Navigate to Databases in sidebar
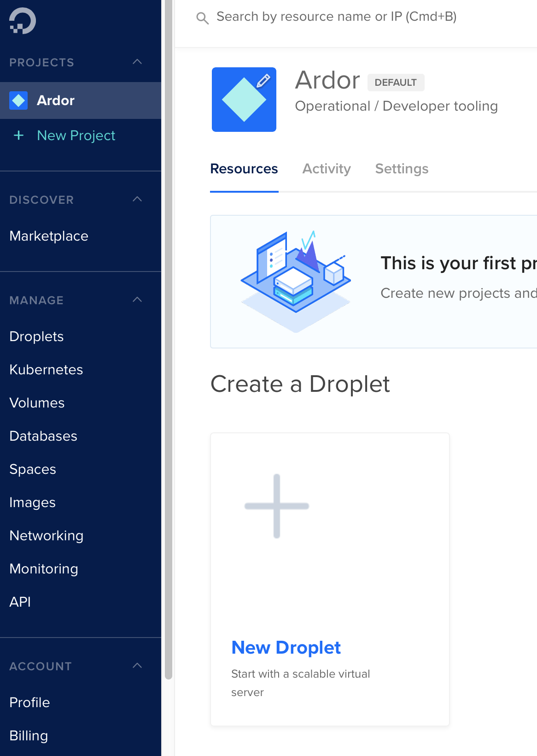 click(43, 436)
